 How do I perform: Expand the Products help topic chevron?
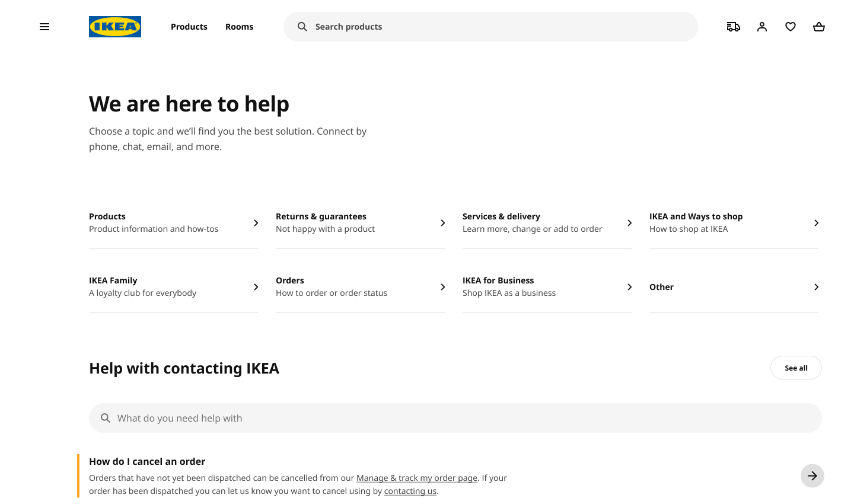coord(256,223)
